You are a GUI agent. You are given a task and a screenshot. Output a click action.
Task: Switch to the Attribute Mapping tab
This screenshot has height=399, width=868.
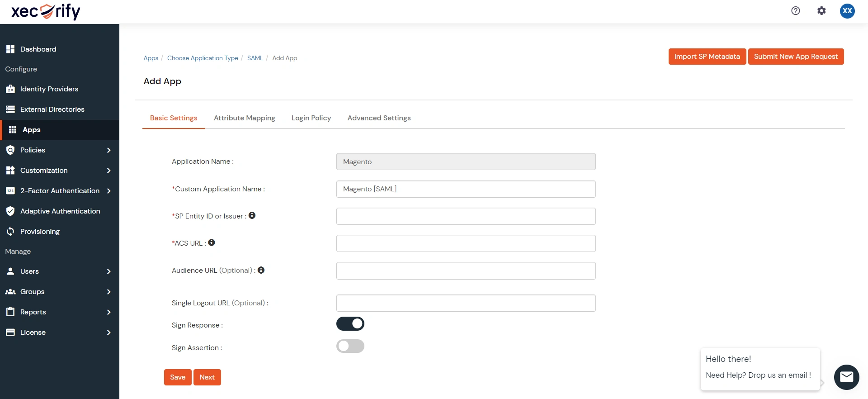tap(245, 118)
